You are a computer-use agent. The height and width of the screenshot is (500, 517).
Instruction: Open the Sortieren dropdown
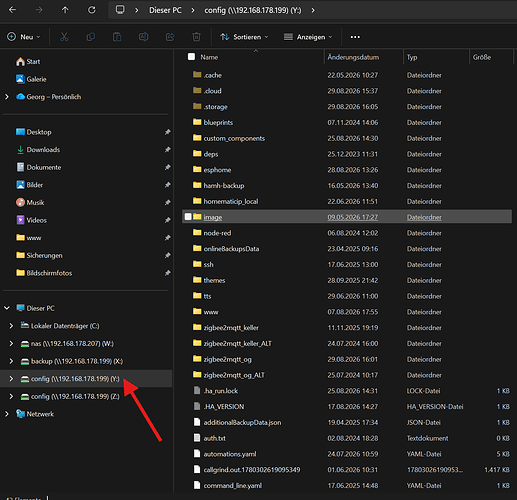click(x=244, y=37)
